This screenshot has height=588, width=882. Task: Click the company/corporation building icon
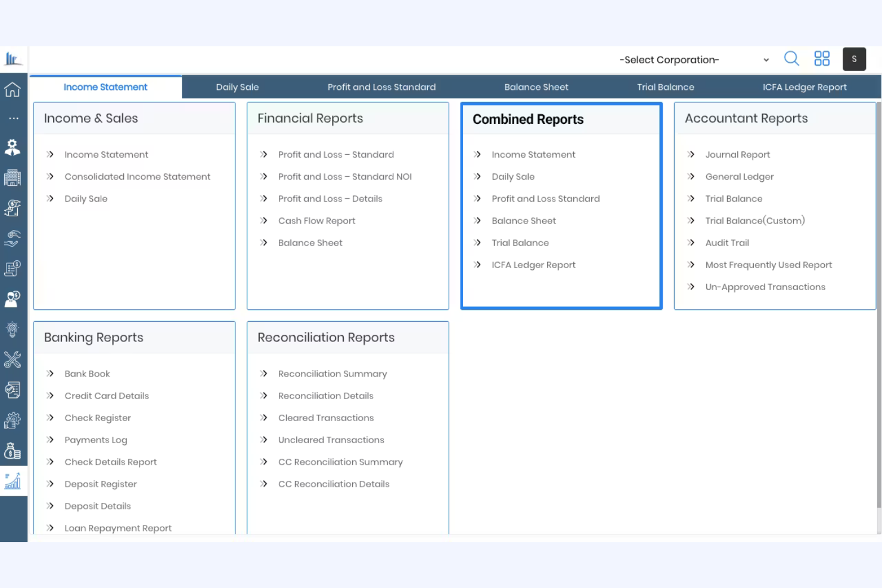pyautogui.click(x=13, y=178)
